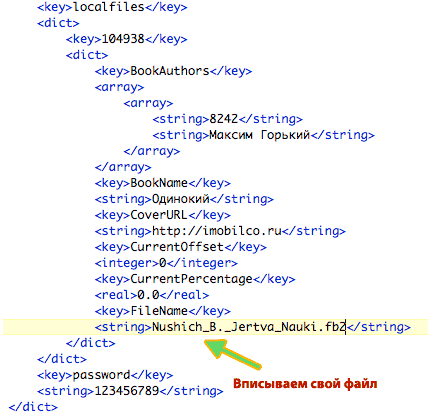
Task: Click the CurrentPercentage key line
Action: pyautogui.click(x=195, y=279)
